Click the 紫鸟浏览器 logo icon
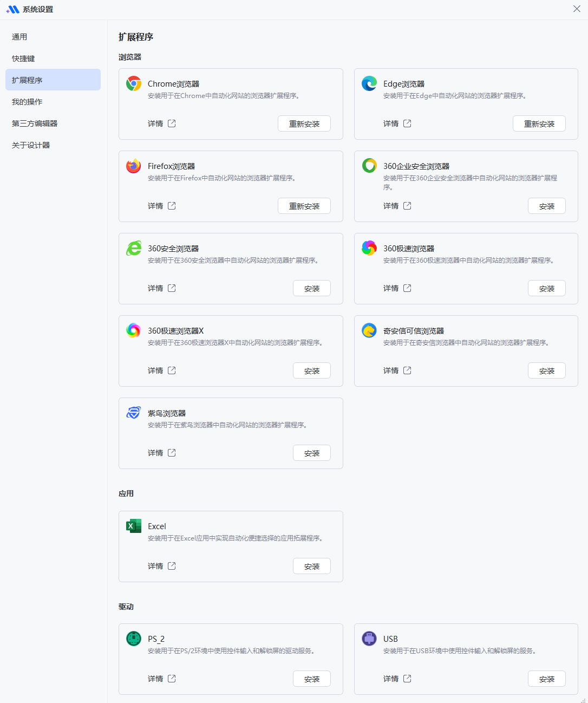This screenshot has width=588, height=703. click(x=134, y=413)
